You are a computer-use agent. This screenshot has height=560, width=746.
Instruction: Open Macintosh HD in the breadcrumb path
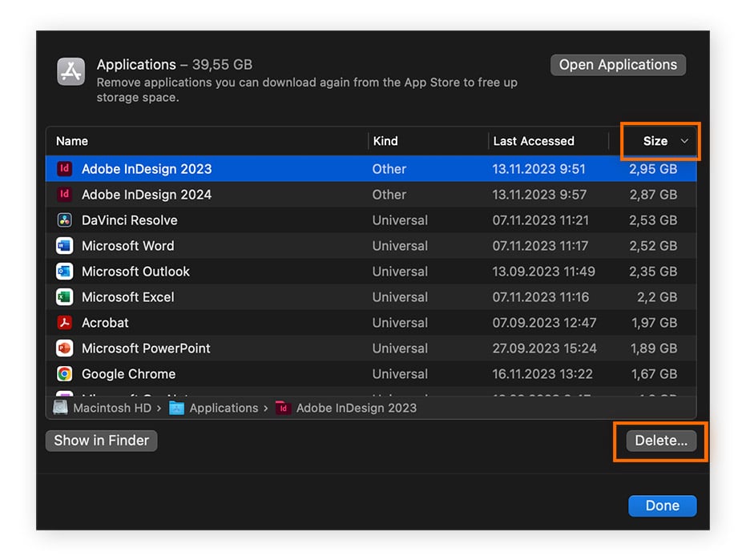coord(108,408)
